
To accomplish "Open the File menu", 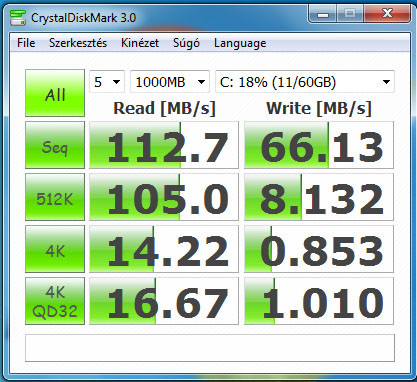I will (x=26, y=43).
